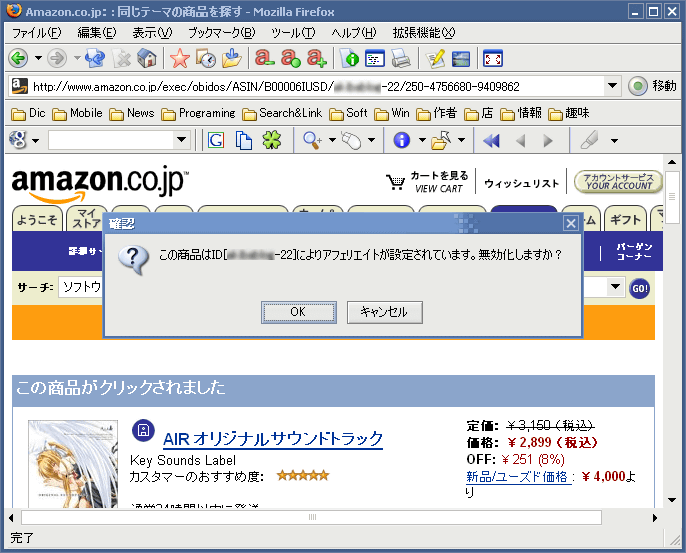Viewport: 686px width, 553px height.
Task: Select the ようこそ tab
Action: [x=37, y=219]
